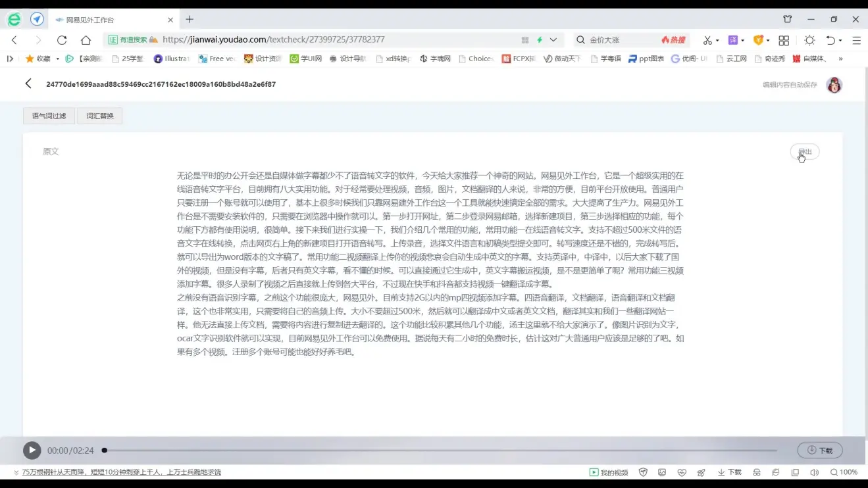The width and height of the screenshot is (868, 488).
Task: Go back with the page back chevron
Action: [x=28, y=84]
